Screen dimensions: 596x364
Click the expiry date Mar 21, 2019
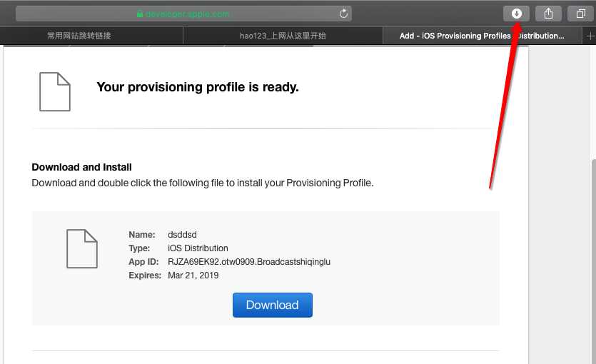coord(193,275)
